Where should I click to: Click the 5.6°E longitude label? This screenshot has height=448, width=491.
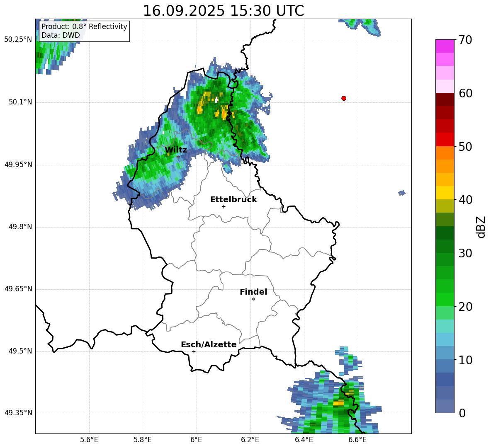pyautogui.click(x=89, y=440)
